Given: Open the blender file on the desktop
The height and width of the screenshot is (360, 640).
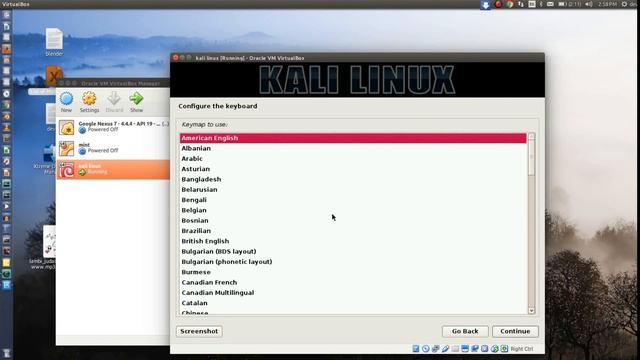Looking at the screenshot, I should (54, 42).
